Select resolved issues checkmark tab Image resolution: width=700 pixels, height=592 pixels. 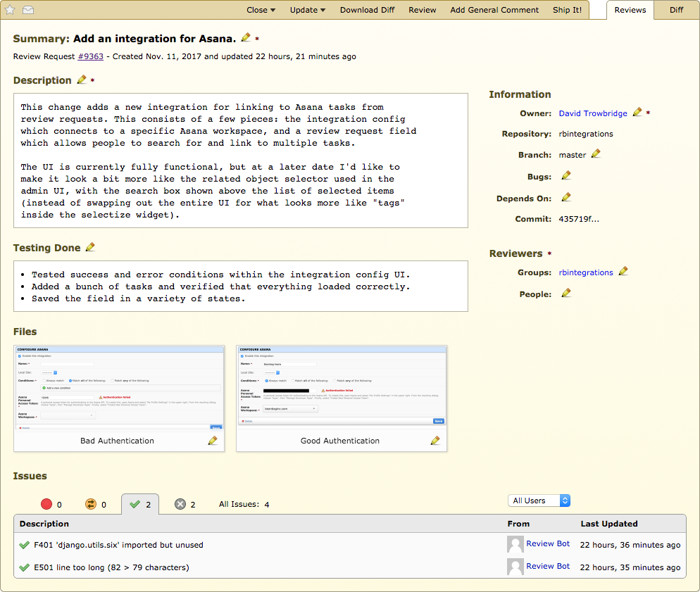point(140,504)
